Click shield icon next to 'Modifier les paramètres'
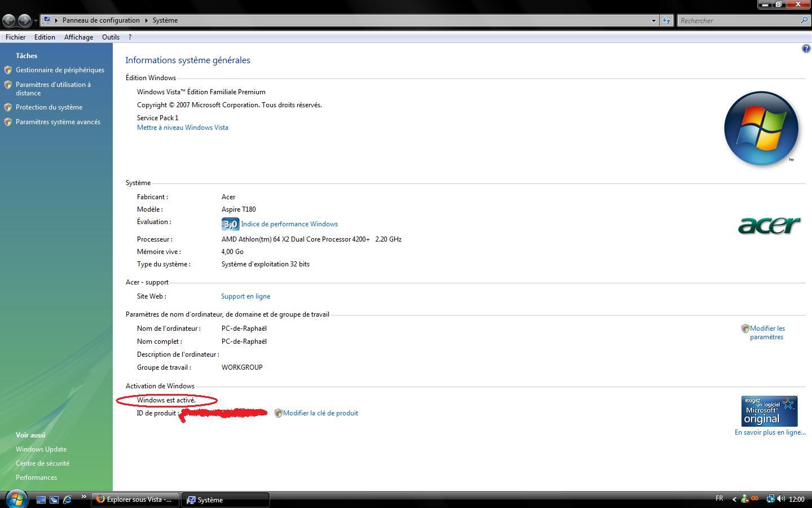Image resolution: width=812 pixels, height=508 pixels. coord(745,329)
